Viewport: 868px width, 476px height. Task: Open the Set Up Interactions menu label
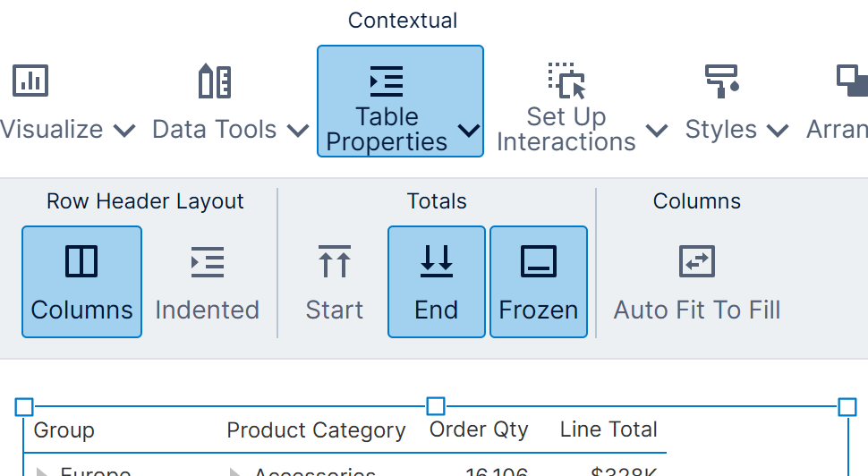coord(566,130)
